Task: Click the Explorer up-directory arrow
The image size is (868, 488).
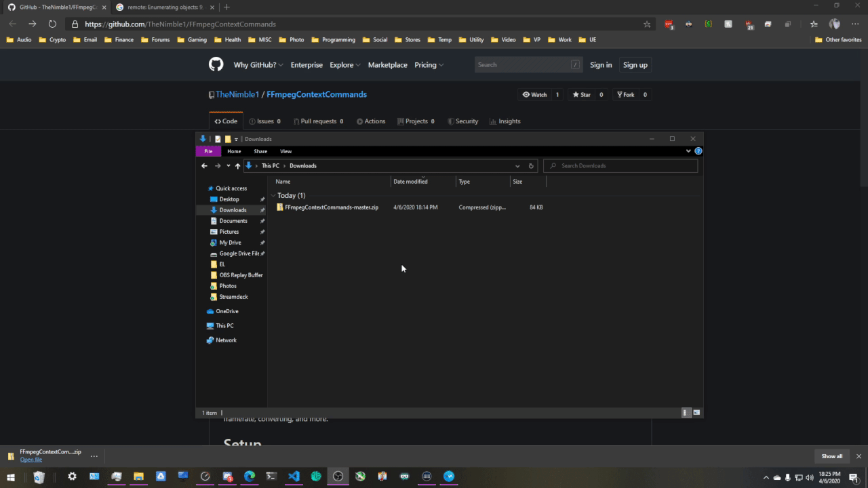Action: point(237,165)
